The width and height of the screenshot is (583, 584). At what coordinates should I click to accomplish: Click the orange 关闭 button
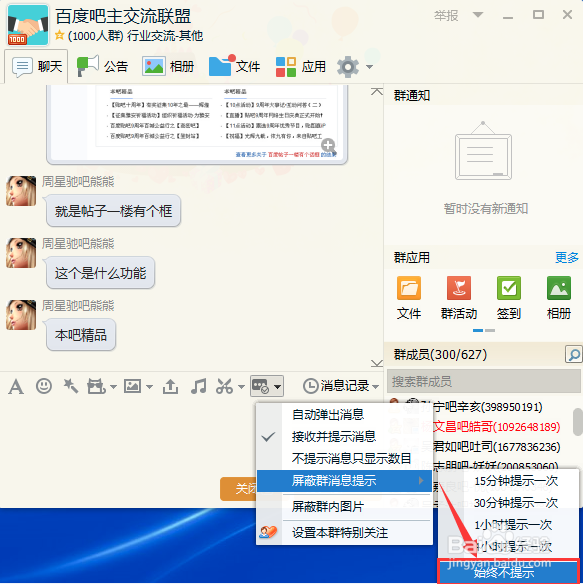tap(238, 489)
